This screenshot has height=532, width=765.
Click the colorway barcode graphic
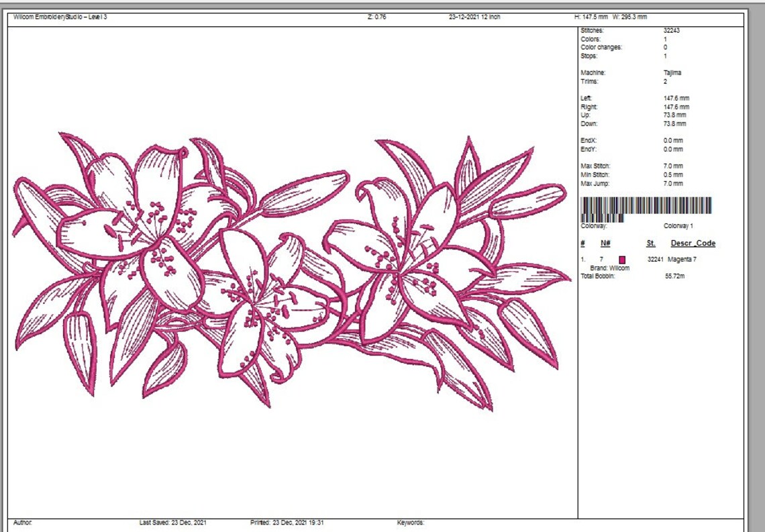(647, 206)
